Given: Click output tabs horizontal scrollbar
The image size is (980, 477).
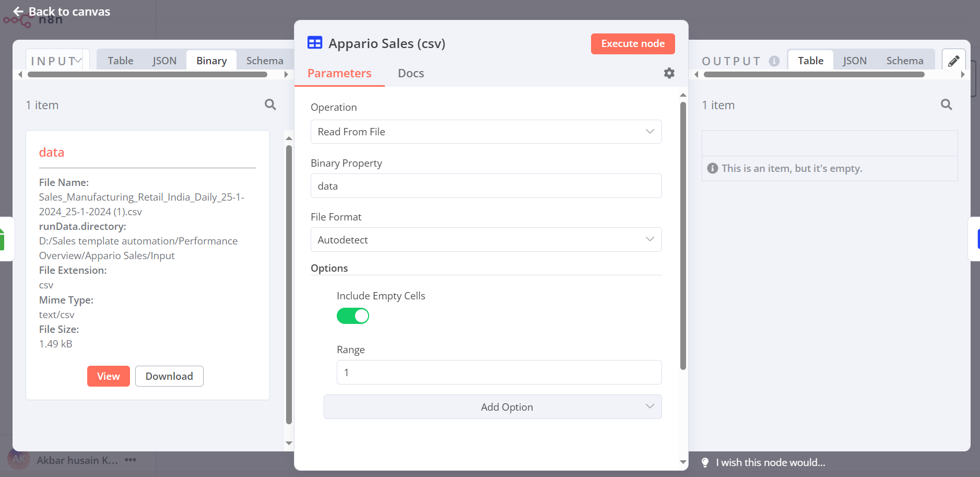Looking at the screenshot, I should (814, 75).
